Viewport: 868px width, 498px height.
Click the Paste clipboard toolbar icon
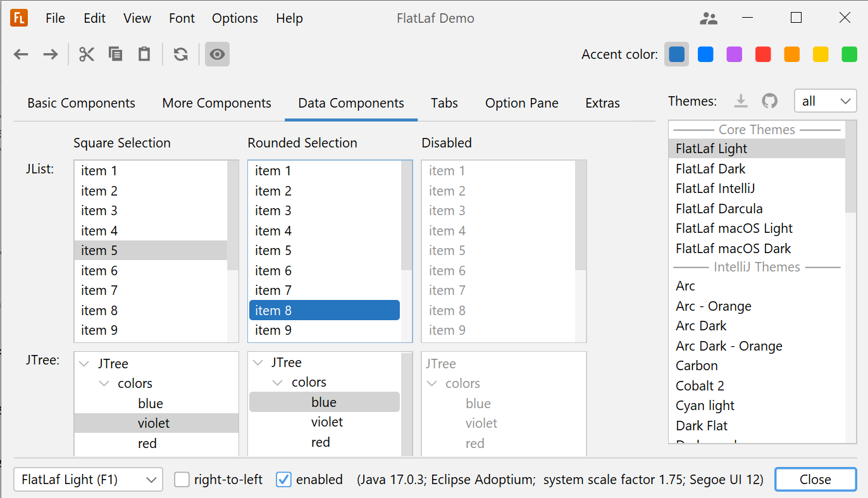(x=144, y=54)
